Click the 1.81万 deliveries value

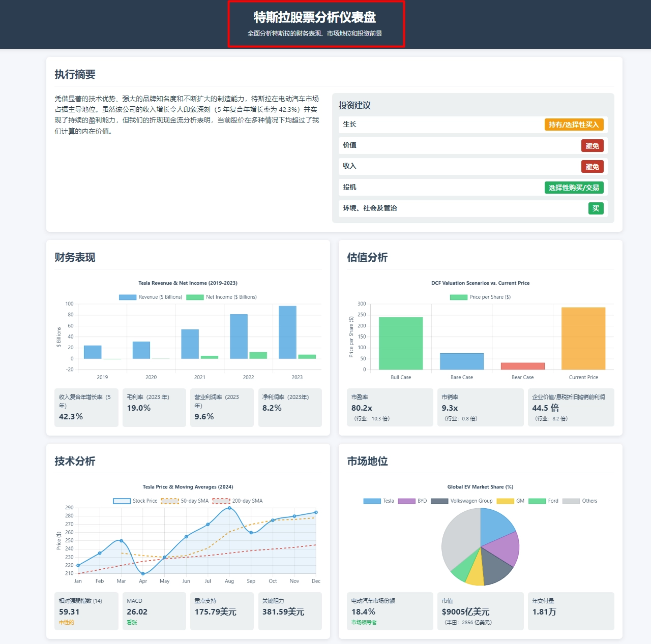pos(544,612)
